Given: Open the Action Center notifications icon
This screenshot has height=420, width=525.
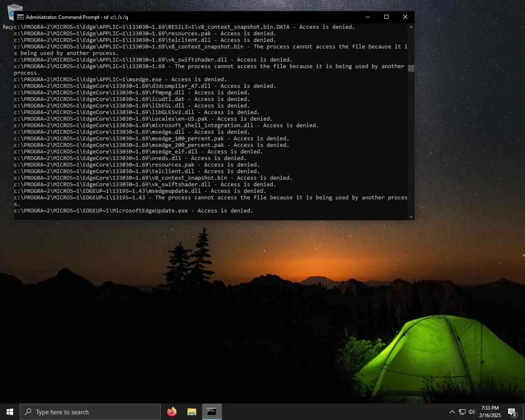Looking at the screenshot, I should coord(512,412).
